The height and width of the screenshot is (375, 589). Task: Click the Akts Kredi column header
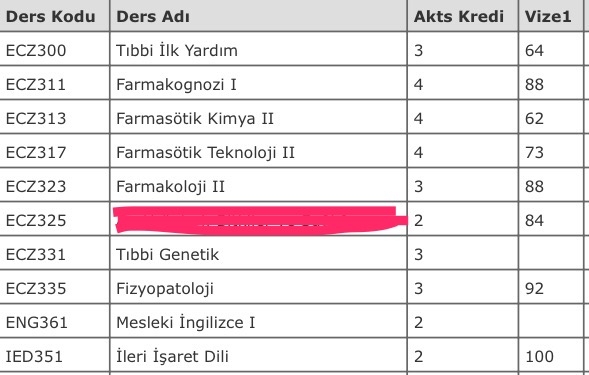point(459,17)
